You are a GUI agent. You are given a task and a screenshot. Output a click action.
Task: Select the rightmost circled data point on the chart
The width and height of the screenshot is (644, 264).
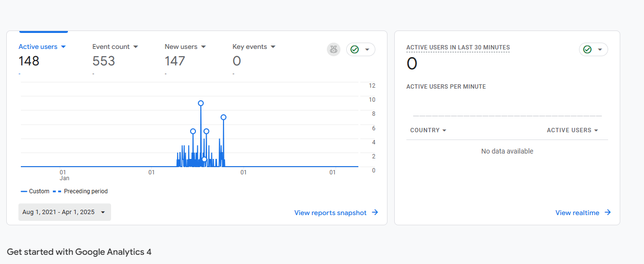224,117
